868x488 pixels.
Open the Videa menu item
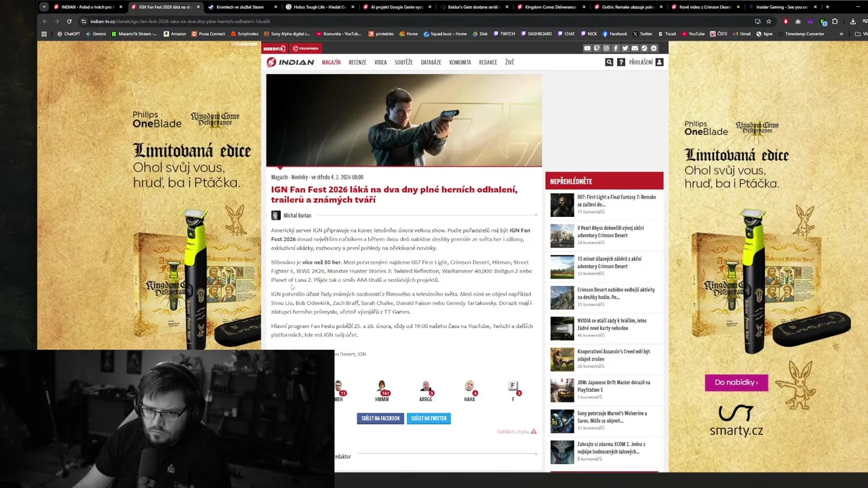click(x=380, y=62)
